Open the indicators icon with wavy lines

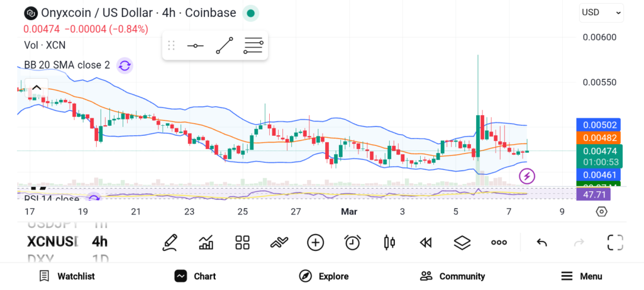point(279,242)
